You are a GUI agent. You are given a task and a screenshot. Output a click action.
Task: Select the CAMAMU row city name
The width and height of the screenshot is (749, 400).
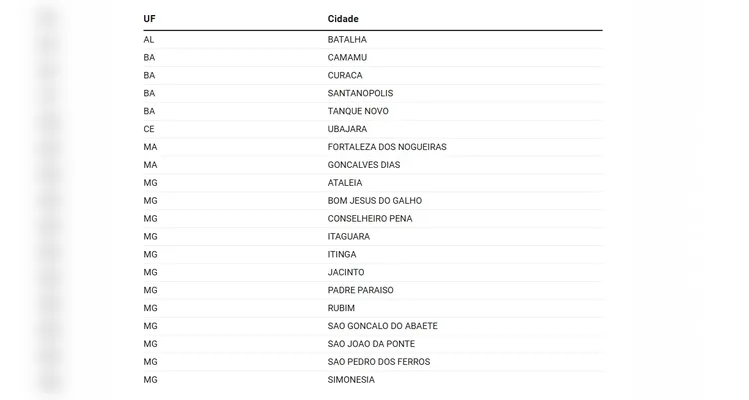pos(346,57)
